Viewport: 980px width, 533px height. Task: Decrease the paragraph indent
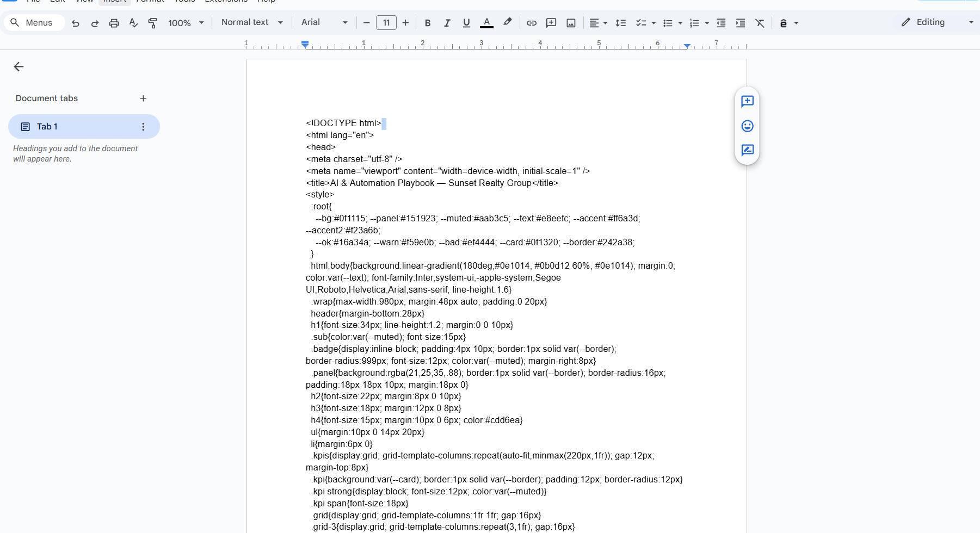pos(721,23)
